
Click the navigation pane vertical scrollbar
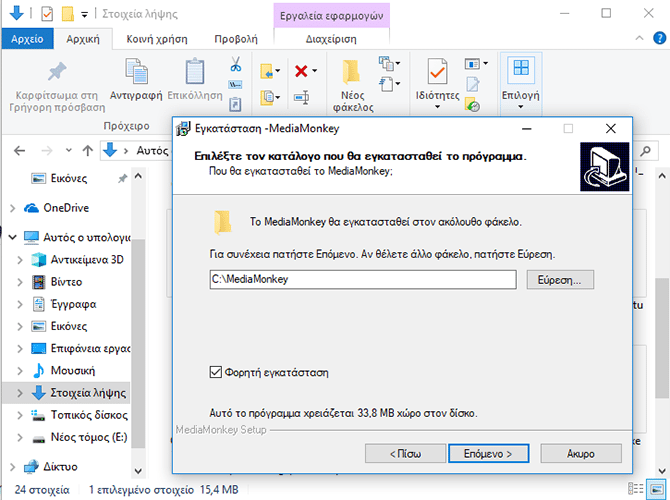[138, 342]
